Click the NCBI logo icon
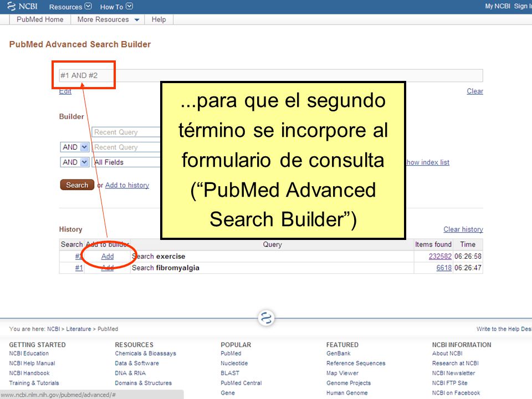The height and width of the screenshot is (399, 532). [x=22, y=7]
